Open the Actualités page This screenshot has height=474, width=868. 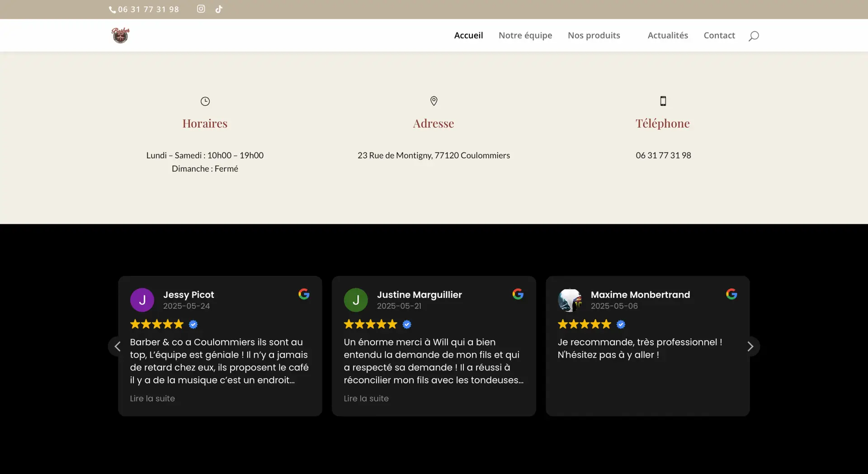[667, 35]
